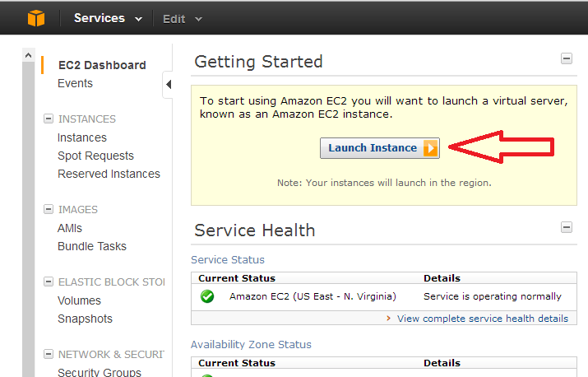
Task: Open the Edit dropdown menu
Action: pos(182,19)
